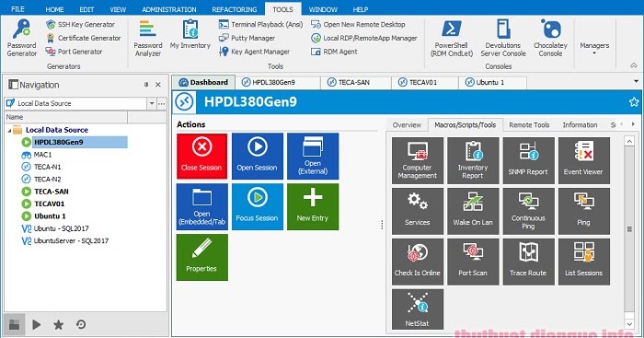Open entry Properties
This screenshot has height=338, width=644.
(x=201, y=257)
